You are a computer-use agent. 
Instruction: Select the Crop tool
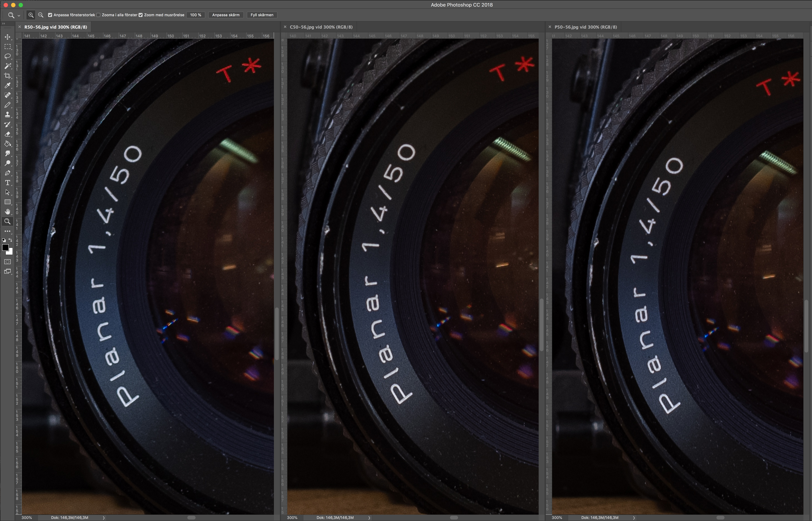7,76
